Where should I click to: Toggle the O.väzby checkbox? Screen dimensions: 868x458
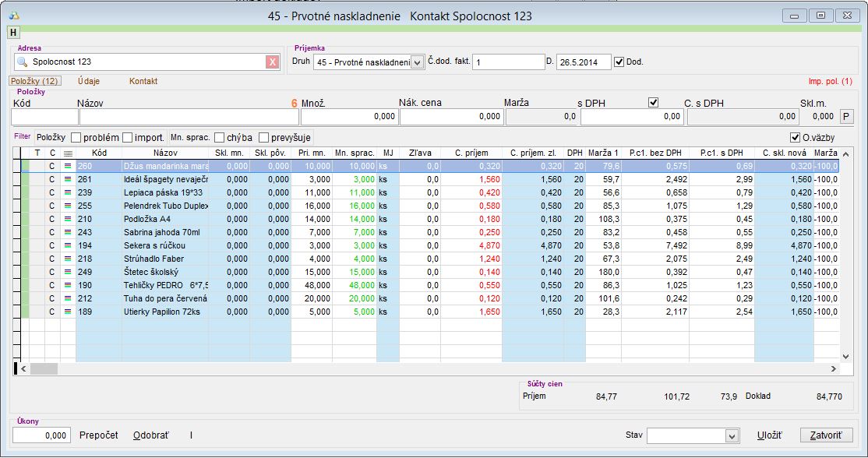(x=795, y=138)
